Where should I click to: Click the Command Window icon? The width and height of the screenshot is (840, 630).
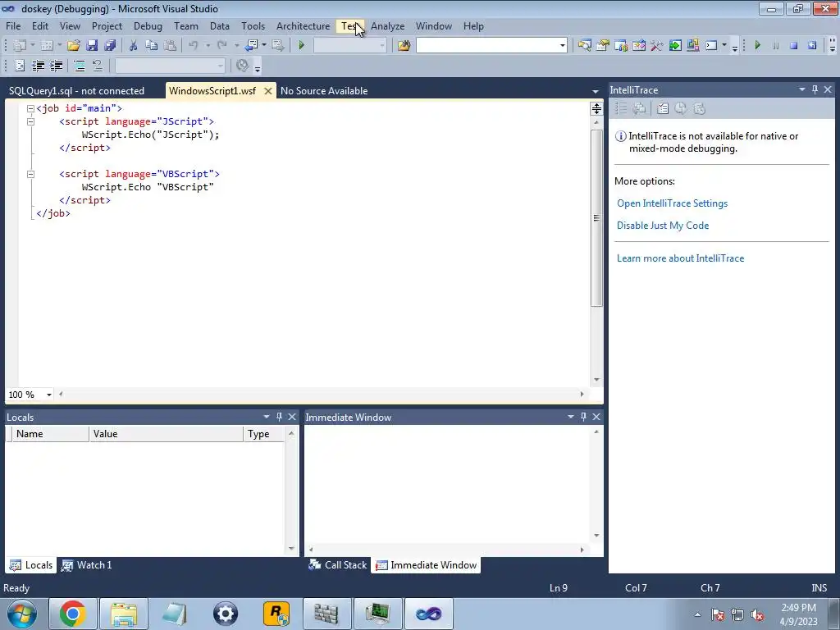point(711,46)
